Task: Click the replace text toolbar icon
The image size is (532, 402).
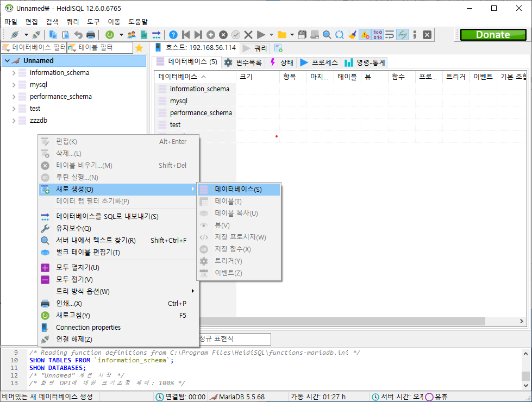Action: [x=339, y=35]
